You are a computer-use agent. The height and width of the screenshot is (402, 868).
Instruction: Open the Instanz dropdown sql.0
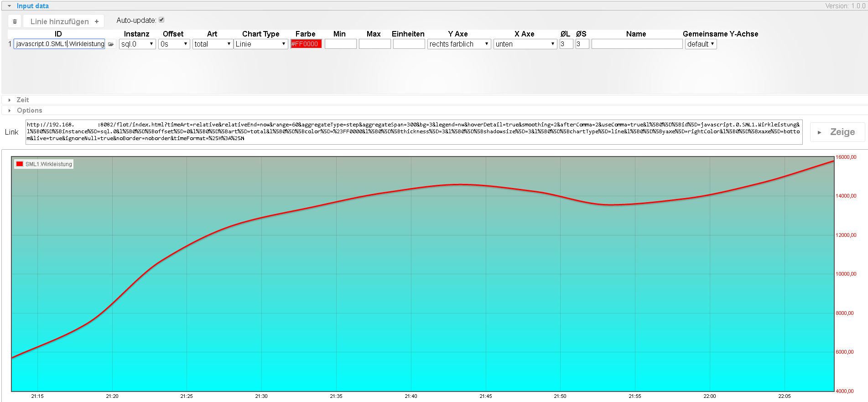tap(137, 44)
